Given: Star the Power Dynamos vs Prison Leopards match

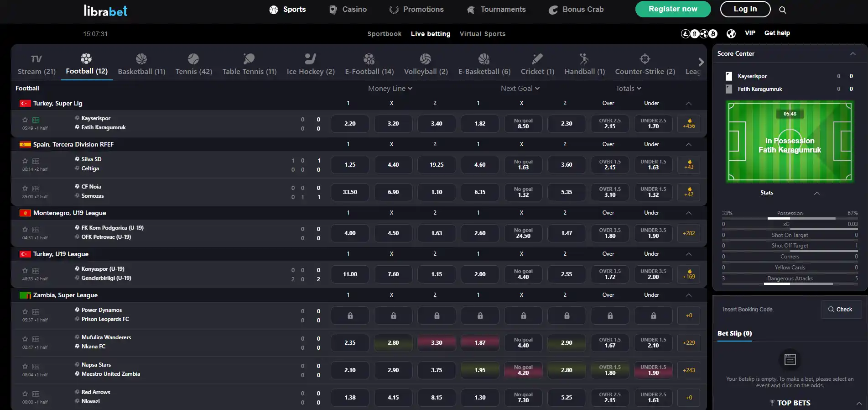Looking at the screenshot, I should coord(25,312).
